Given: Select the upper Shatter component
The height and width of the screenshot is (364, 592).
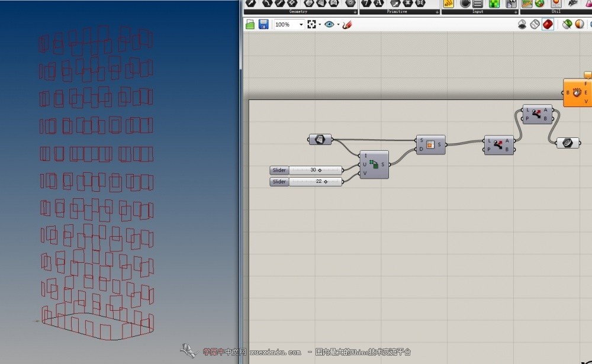Looking at the screenshot, I should pos(538,114).
